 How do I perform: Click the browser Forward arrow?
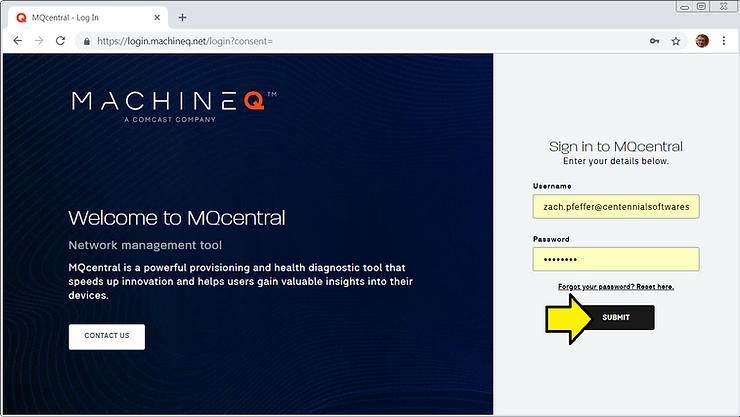tap(38, 41)
